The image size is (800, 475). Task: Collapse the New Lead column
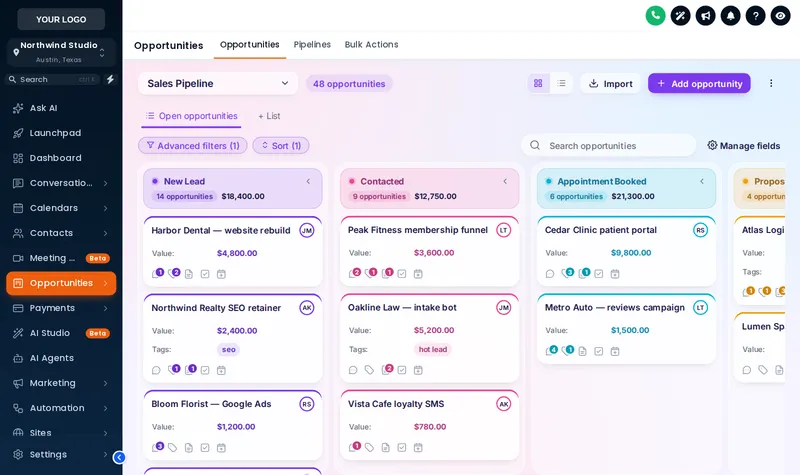(x=308, y=181)
